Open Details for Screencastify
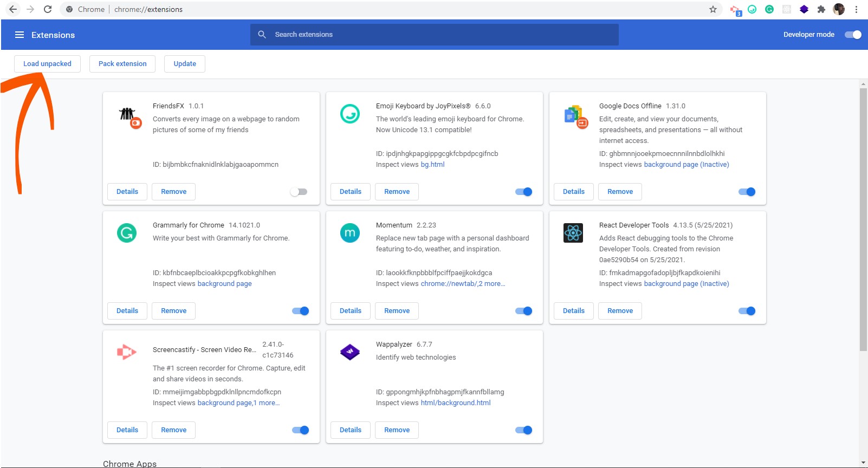 click(x=127, y=430)
